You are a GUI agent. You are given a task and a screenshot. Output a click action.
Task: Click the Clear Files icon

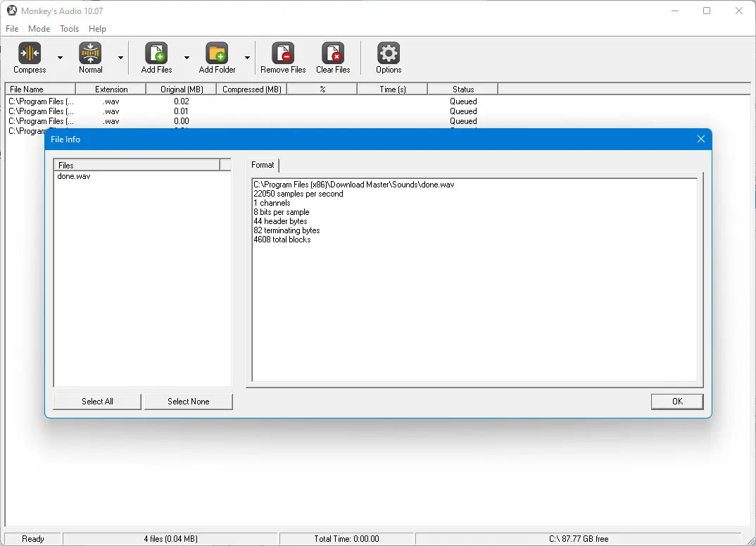click(333, 53)
